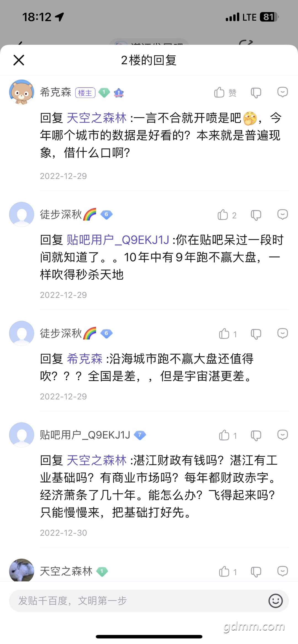Open mentioned user 贴吧用户_Q9EKJ1J link
The height and width of the screenshot is (644, 298).
pyautogui.click(x=118, y=240)
